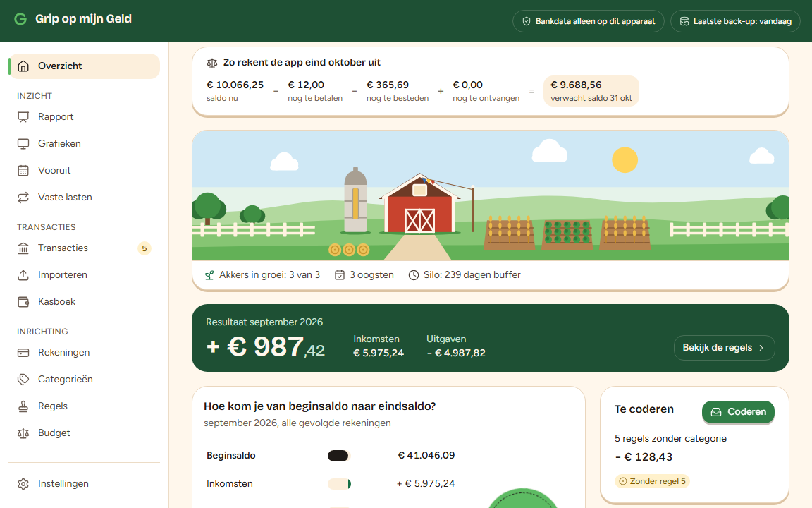The width and height of the screenshot is (812, 508).
Task: Click '€ 365,69' nog te besteden value
Action: tap(388, 85)
